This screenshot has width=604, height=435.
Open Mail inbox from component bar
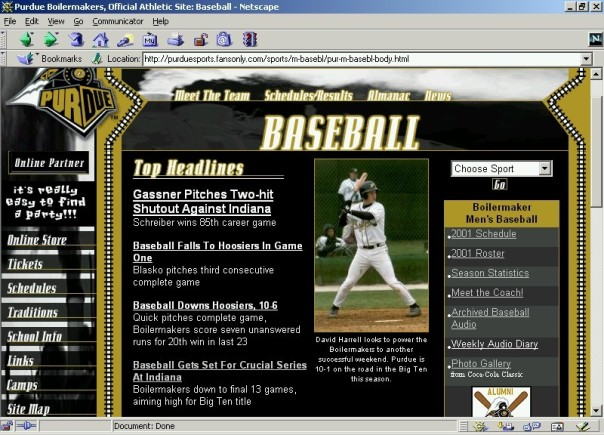(x=506, y=426)
